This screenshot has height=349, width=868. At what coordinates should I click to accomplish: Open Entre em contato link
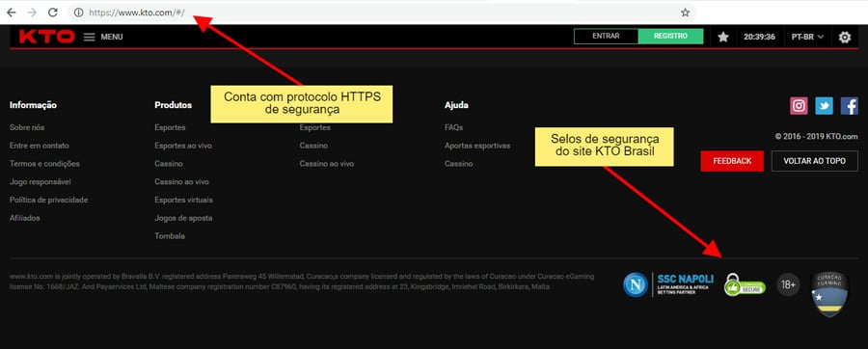pyautogui.click(x=40, y=146)
